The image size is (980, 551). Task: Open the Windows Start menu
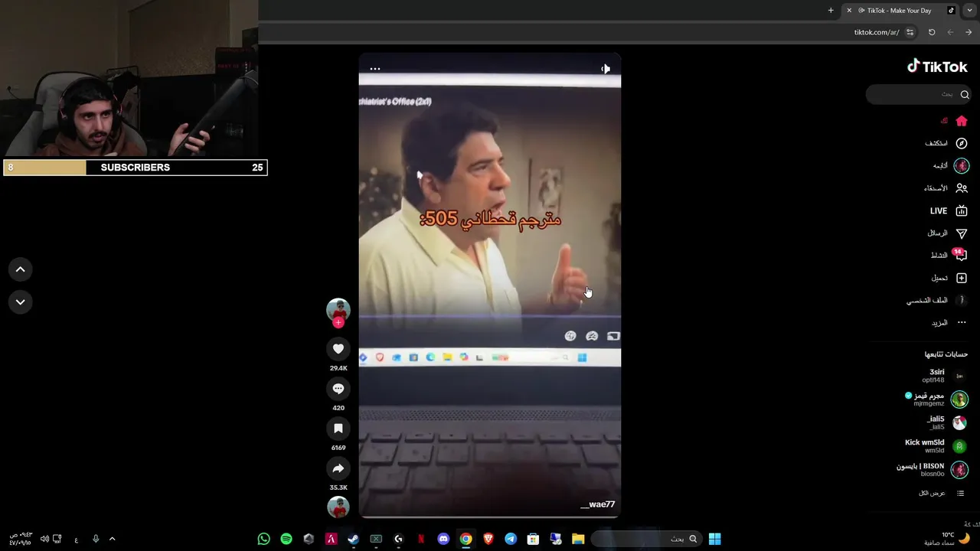(x=714, y=539)
